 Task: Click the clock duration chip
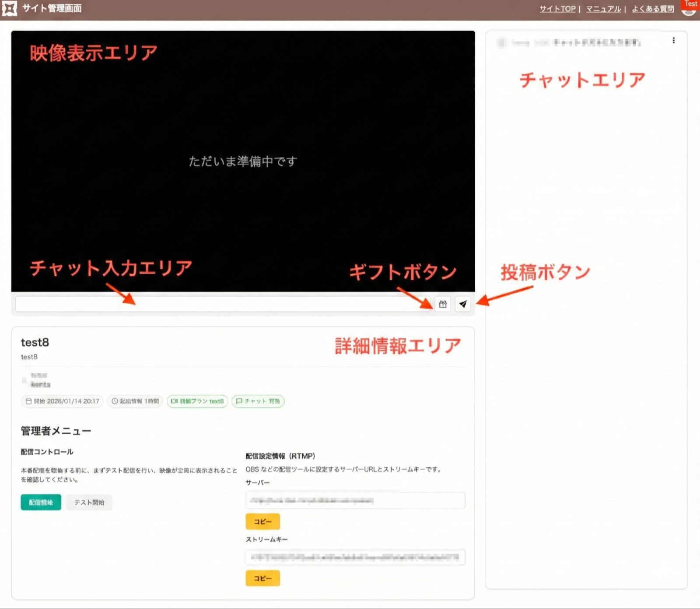click(135, 401)
